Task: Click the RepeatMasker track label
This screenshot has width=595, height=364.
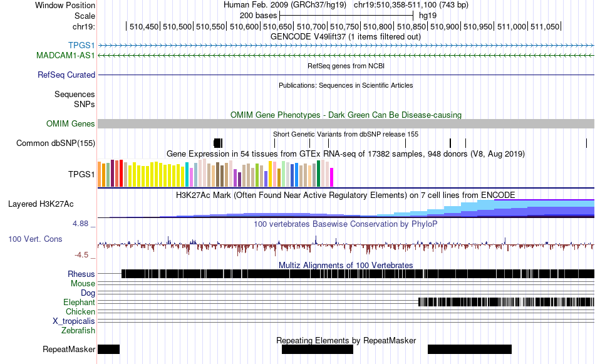Action: [x=69, y=349]
